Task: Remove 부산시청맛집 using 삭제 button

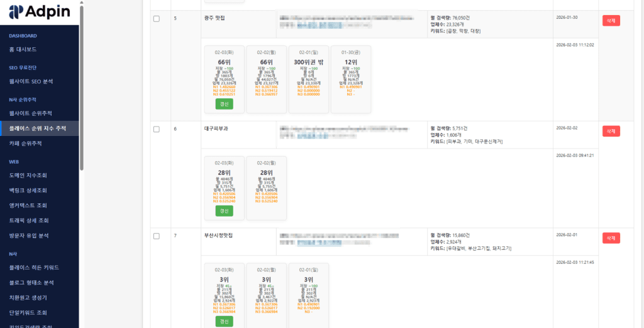Action: (611, 238)
